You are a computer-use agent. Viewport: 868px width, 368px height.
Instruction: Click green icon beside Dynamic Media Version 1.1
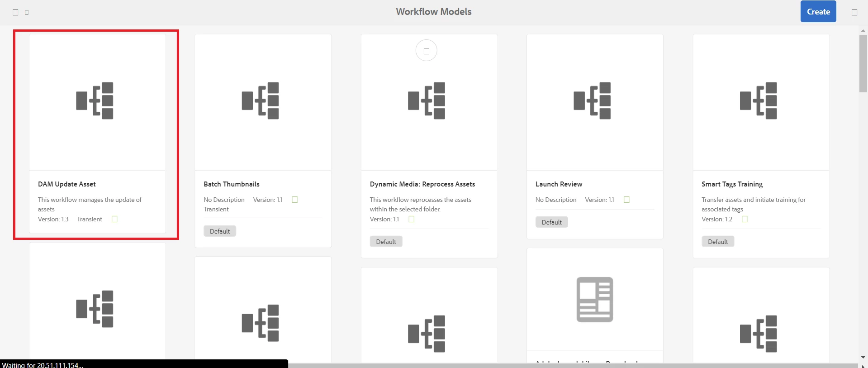(412, 219)
